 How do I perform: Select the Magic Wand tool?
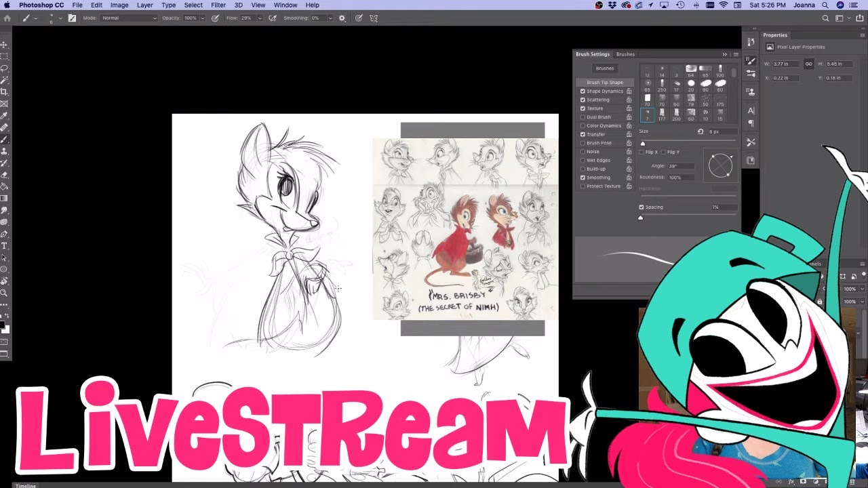click(x=4, y=80)
